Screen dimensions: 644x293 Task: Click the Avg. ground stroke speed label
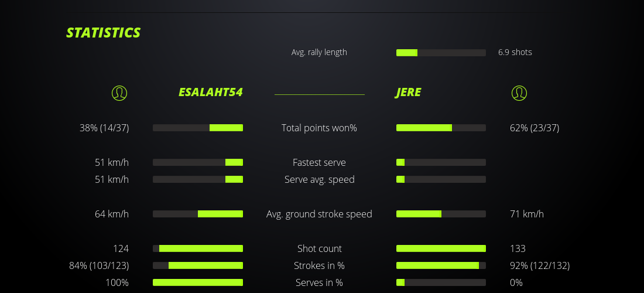pos(319,214)
